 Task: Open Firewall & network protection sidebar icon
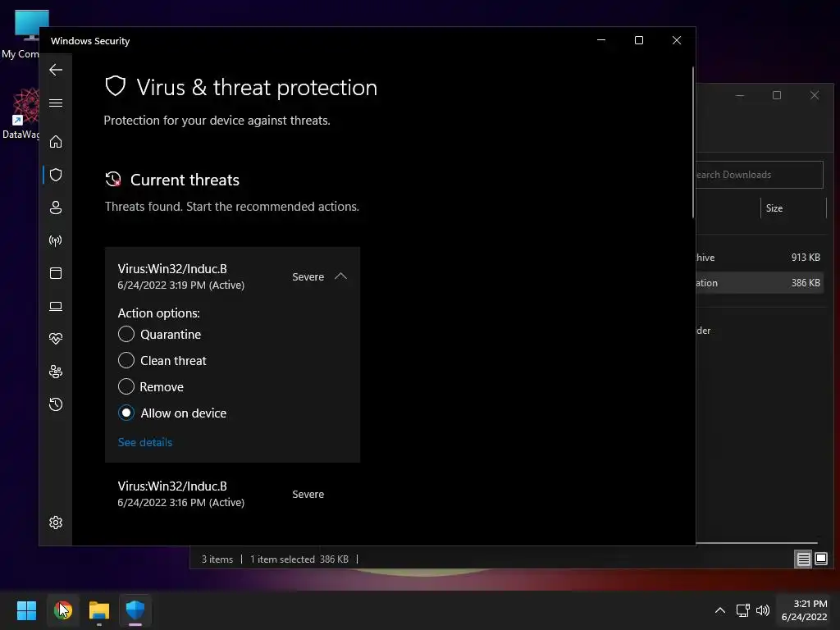(56, 240)
